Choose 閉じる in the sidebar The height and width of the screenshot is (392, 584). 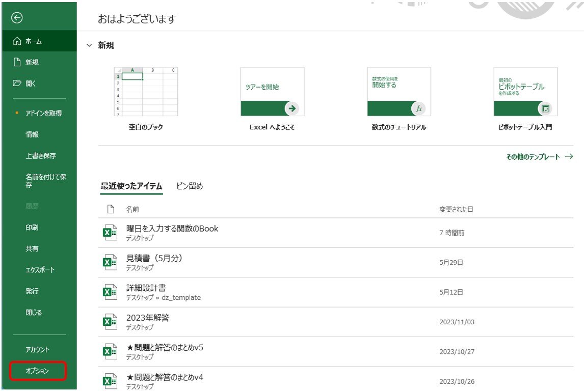(x=39, y=313)
